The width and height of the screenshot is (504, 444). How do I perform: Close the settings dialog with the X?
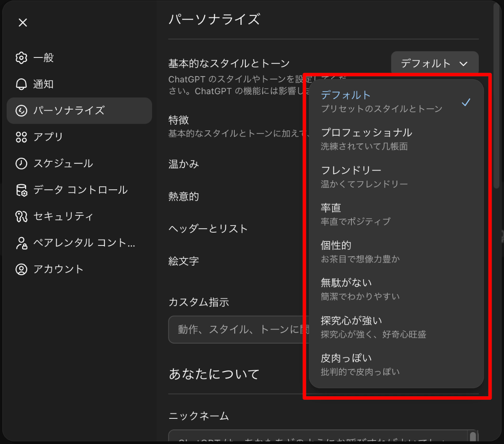(x=23, y=23)
